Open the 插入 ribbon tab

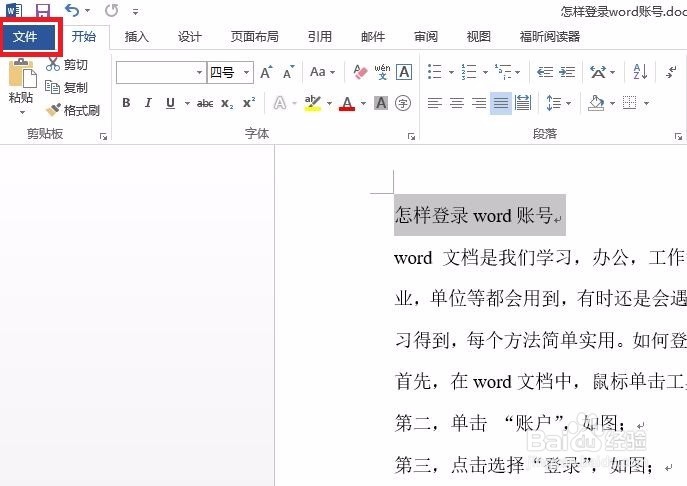(137, 37)
